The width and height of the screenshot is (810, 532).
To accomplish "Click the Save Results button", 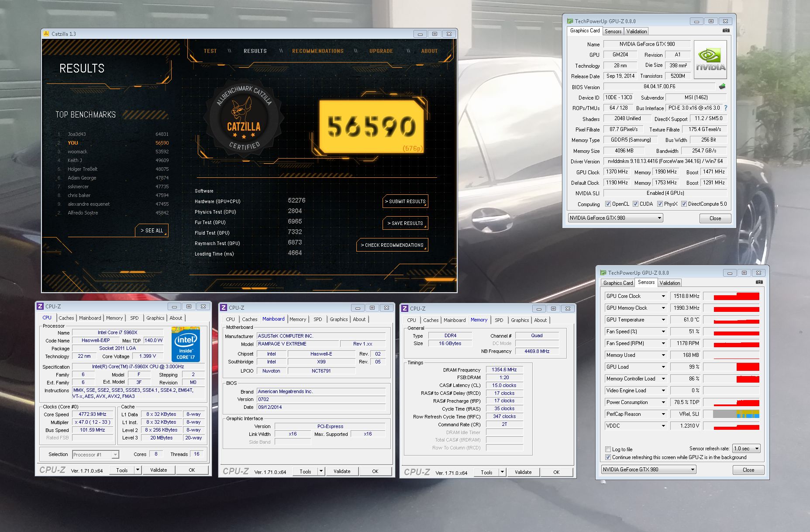I will 405,223.
